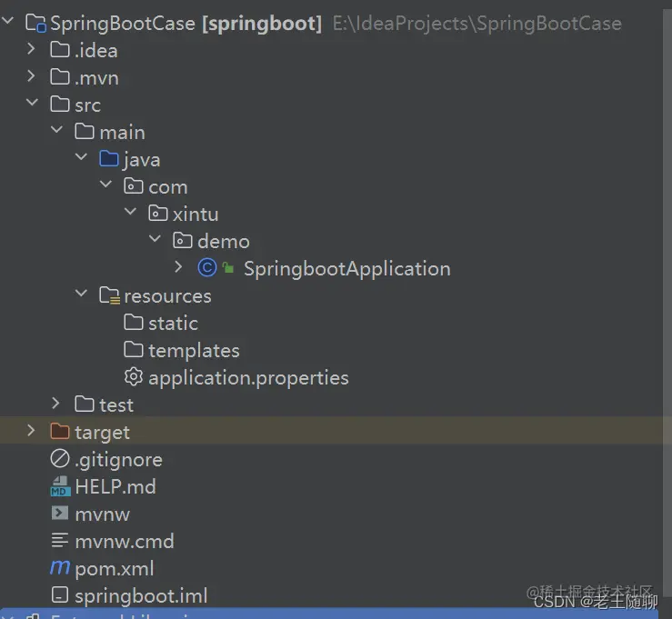The height and width of the screenshot is (619, 672).
Task: Click the springboot.iml file icon
Action: (x=60, y=595)
